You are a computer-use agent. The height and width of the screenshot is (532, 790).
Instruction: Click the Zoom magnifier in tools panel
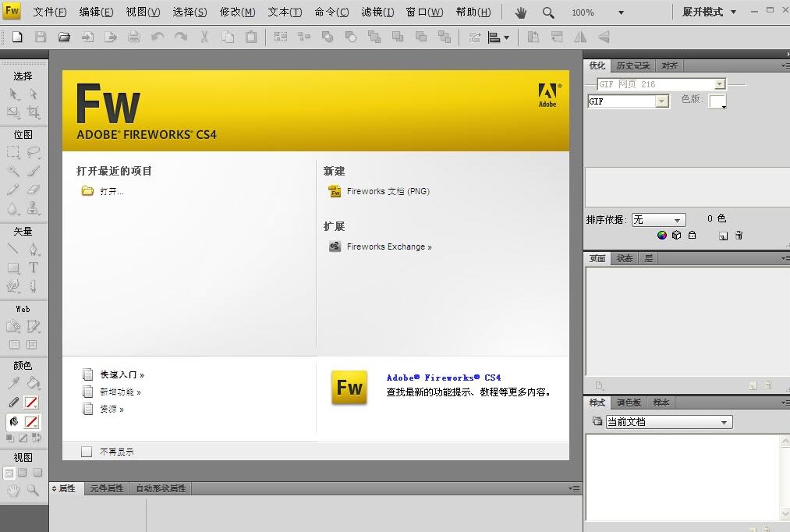[x=34, y=490]
